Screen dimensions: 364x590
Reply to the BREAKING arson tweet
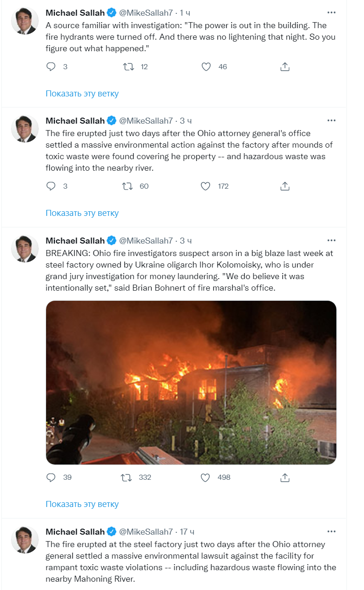tap(51, 477)
